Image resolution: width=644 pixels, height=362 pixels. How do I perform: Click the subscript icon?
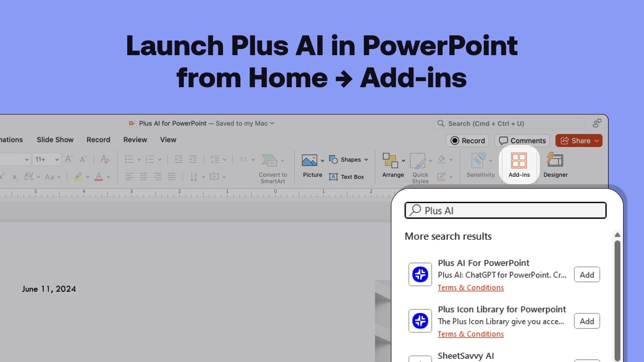(16, 177)
